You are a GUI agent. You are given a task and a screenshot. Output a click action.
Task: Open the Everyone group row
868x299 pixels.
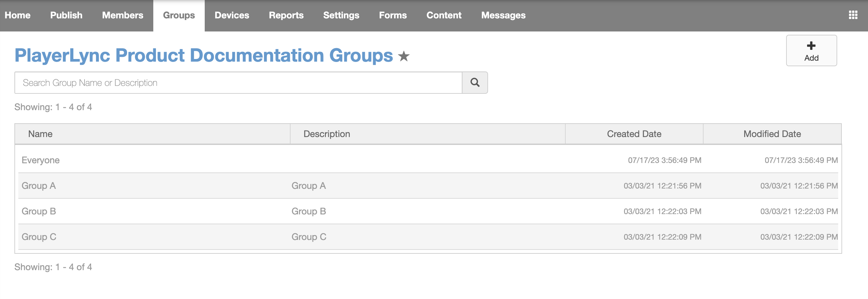(x=428, y=160)
